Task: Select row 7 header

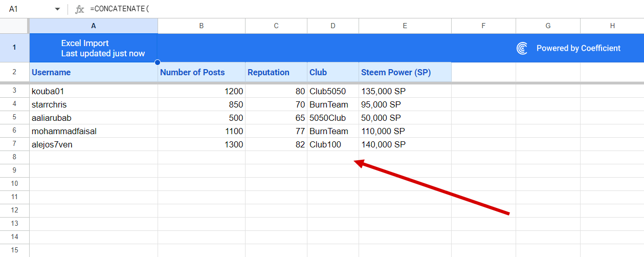Action: pyautogui.click(x=14, y=144)
